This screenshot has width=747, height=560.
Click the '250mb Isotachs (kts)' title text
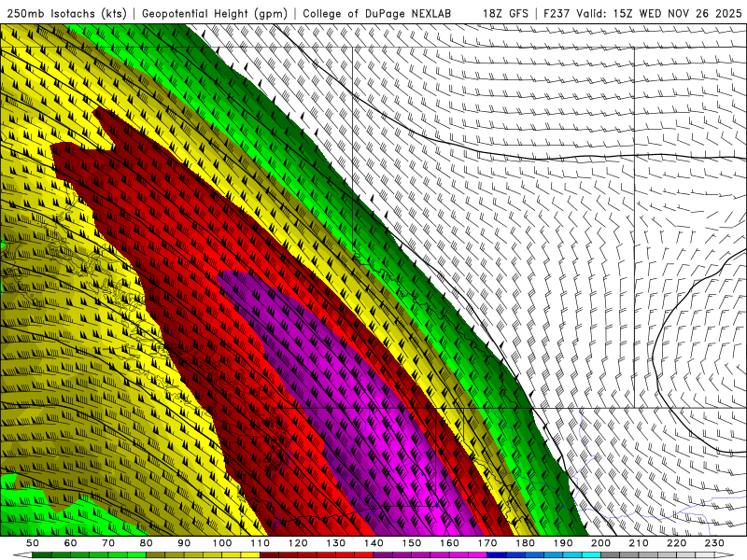click(66, 14)
